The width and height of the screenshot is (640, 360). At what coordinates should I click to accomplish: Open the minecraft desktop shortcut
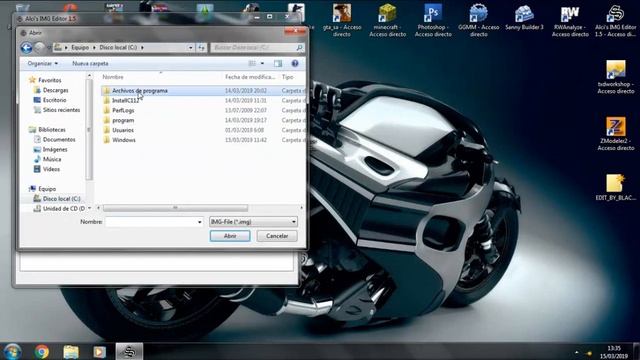tap(387, 20)
